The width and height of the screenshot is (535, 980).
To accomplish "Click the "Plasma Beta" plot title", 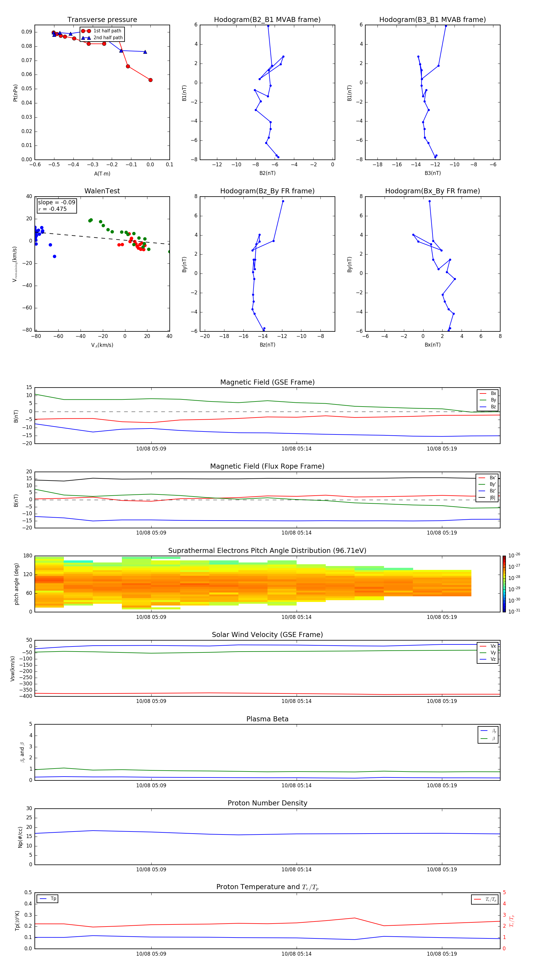I will [267, 719].
